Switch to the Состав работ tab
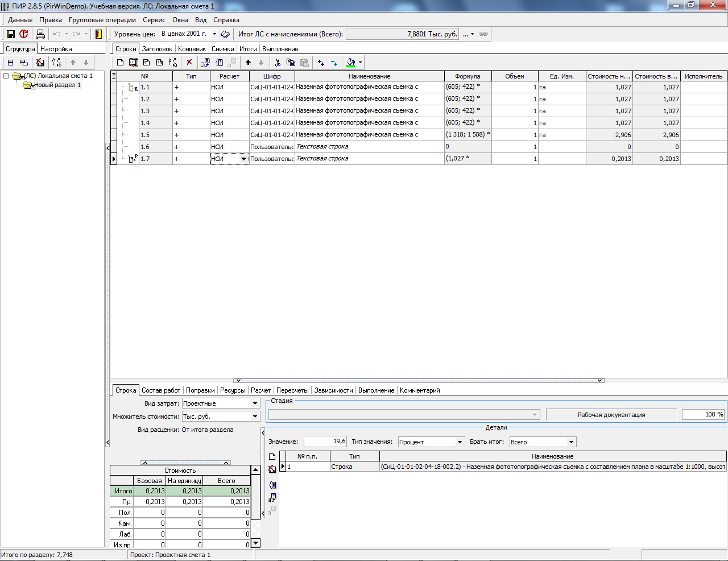728x561 pixels. click(161, 390)
